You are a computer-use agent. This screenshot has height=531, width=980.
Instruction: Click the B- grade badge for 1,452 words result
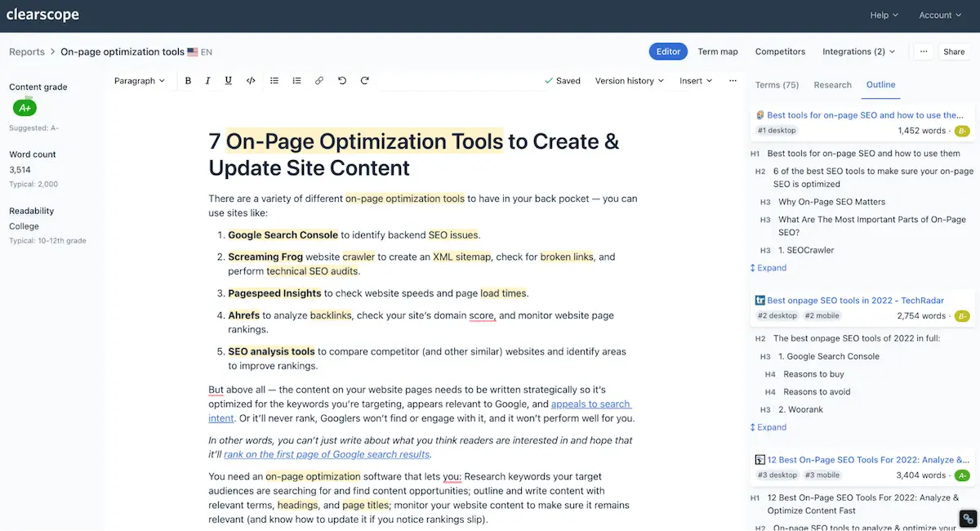[962, 131]
